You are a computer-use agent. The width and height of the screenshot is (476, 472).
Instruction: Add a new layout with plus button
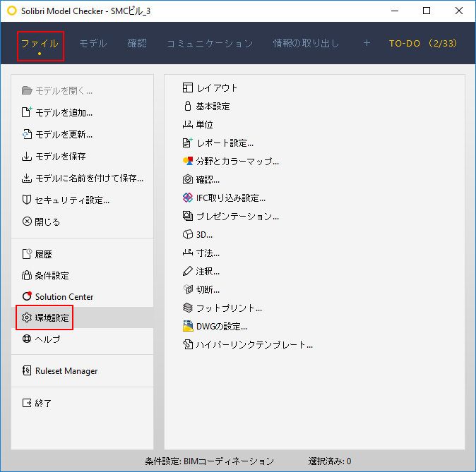[367, 43]
